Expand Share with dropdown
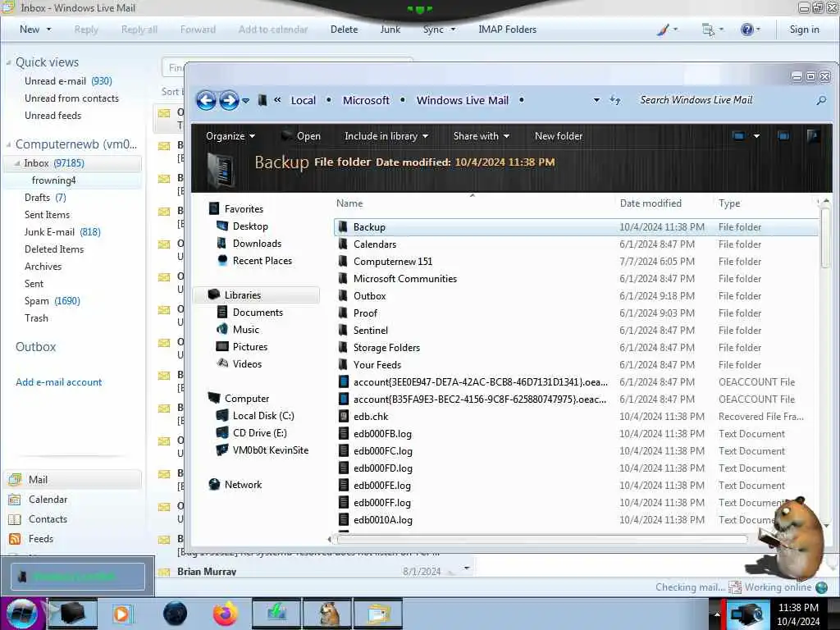The image size is (840, 630). (481, 136)
